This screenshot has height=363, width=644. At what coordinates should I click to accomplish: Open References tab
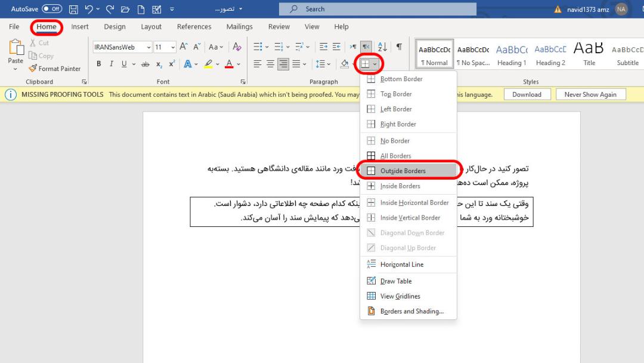click(194, 27)
